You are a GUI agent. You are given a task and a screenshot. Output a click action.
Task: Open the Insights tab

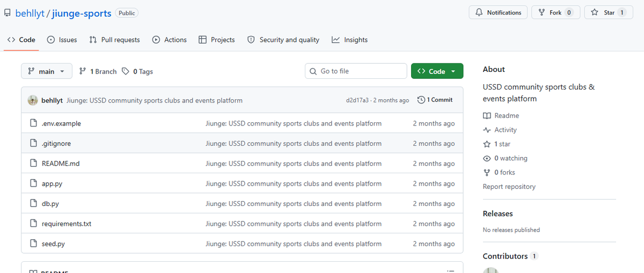point(349,40)
